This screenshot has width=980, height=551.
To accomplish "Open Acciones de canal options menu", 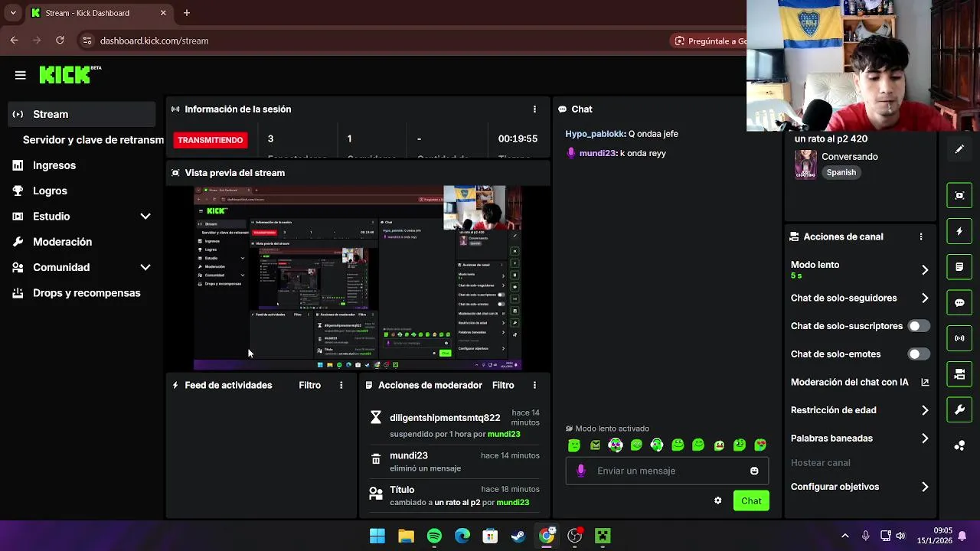I will [921, 237].
